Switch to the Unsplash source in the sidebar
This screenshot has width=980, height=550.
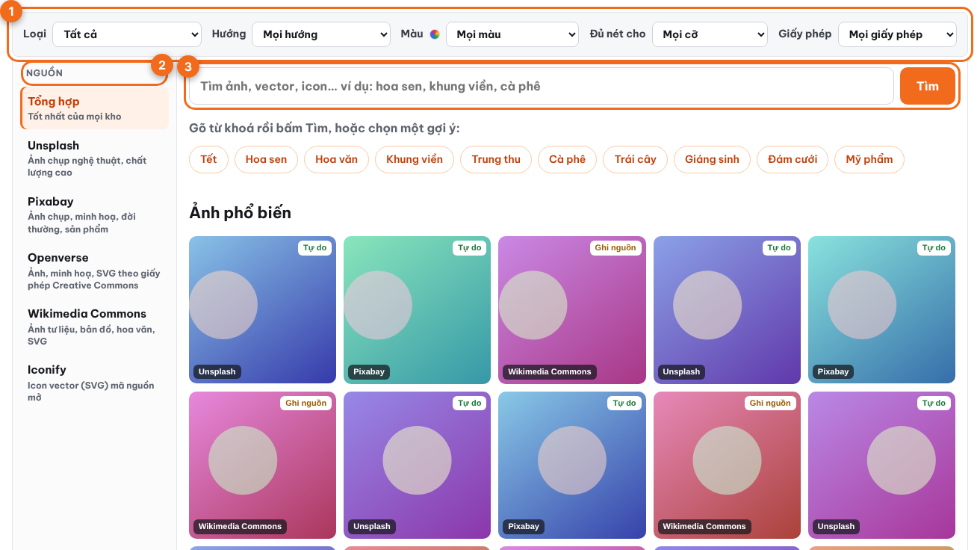pos(95,158)
